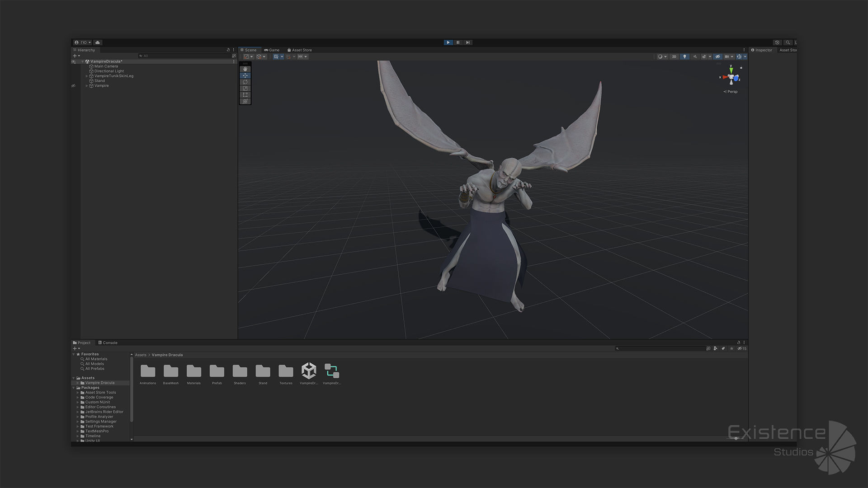The width and height of the screenshot is (868, 488).
Task: Click the Play button
Action: pos(448,42)
